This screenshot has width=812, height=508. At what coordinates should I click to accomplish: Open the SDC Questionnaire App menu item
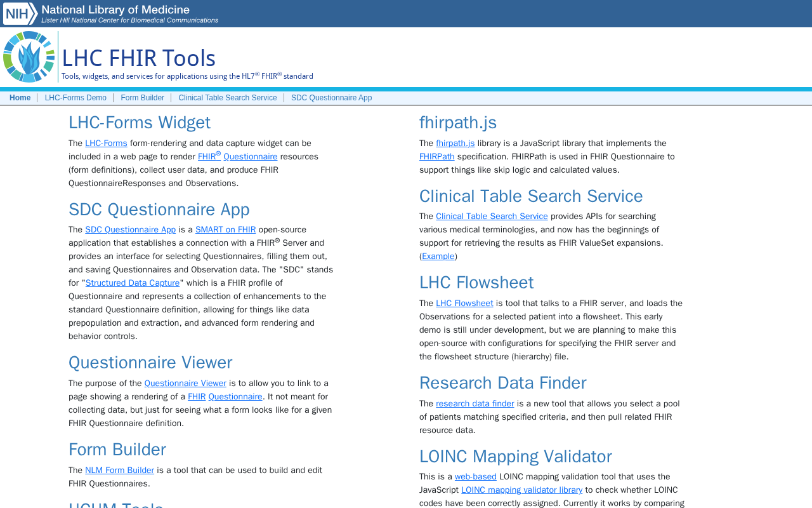(332, 98)
